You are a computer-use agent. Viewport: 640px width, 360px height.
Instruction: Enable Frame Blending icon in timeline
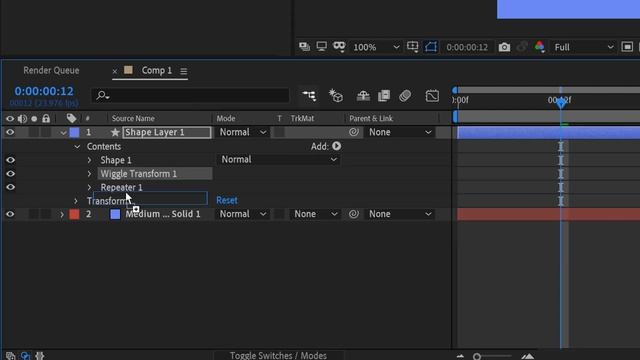[384, 96]
